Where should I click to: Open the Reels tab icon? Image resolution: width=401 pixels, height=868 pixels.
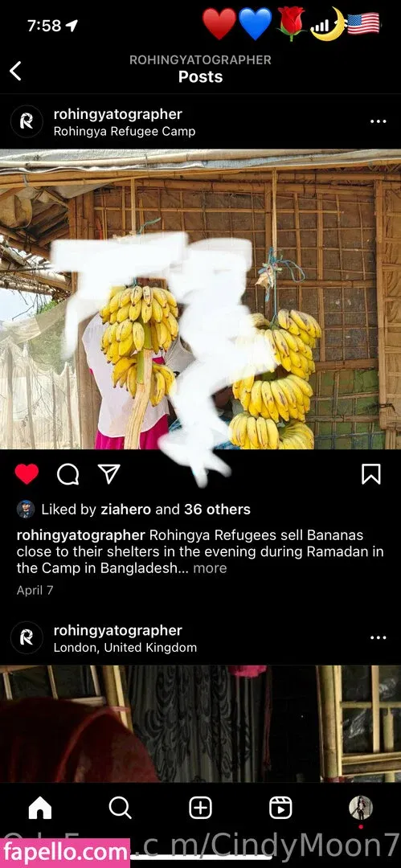tap(280, 809)
